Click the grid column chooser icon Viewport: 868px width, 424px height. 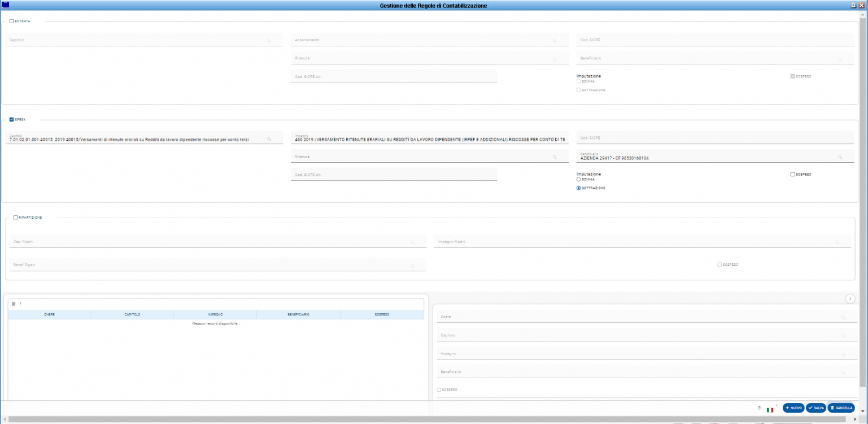pyautogui.click(x=14, y=304)
